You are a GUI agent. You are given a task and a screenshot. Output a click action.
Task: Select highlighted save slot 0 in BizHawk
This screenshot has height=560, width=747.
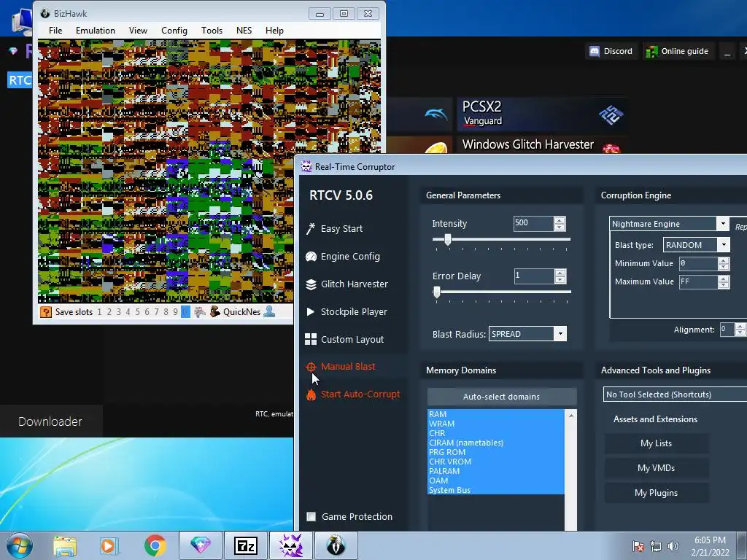pos(185,312)
